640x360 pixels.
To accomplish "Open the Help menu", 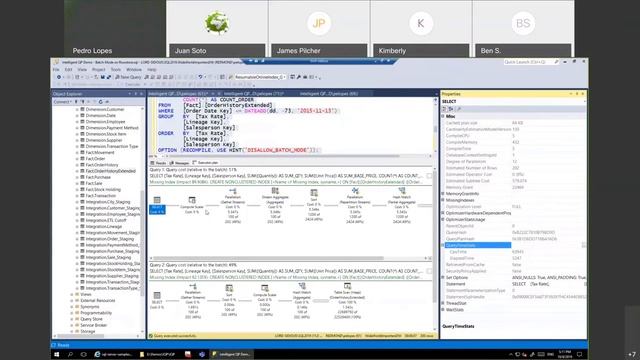I will 151,70.
